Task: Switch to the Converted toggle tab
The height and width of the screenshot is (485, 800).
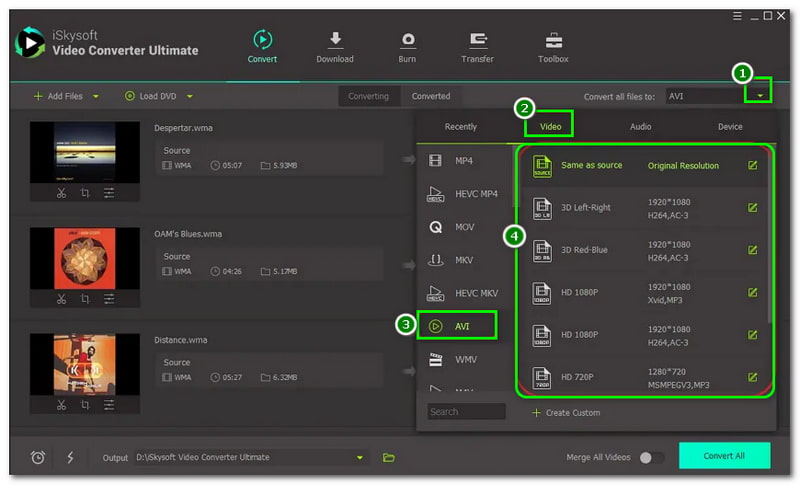Action: pyautogui.click(x=431, y=96)
